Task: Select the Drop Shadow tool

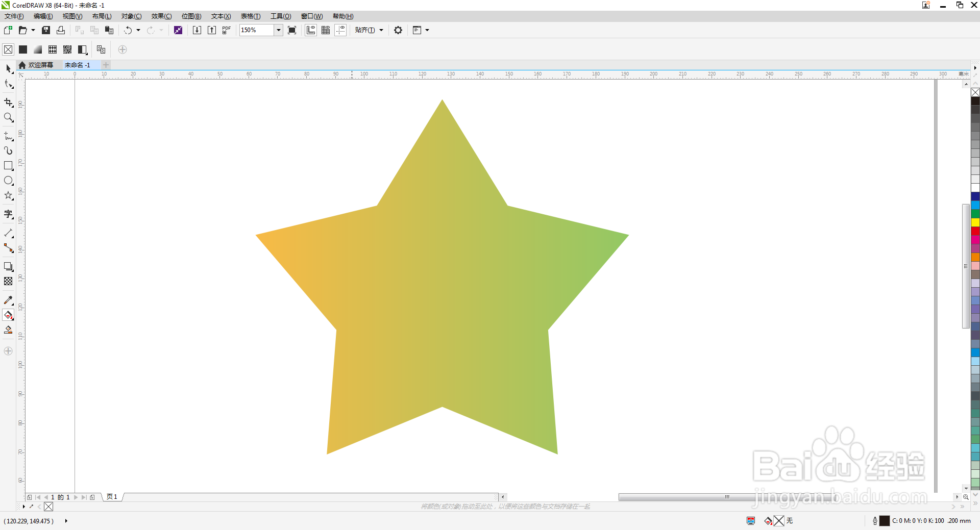Action: (x=8, y=266)
